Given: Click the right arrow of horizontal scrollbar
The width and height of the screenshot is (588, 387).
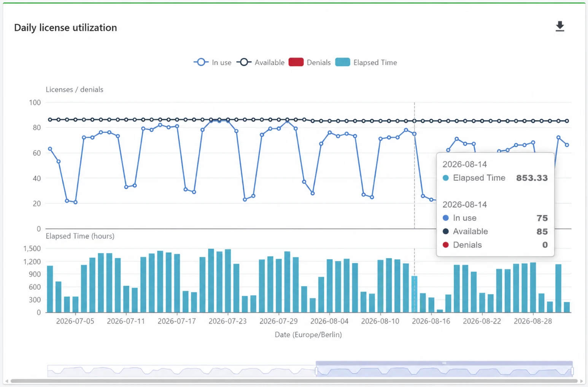Looking at the screenshot, I should click(x=581, y=381).
